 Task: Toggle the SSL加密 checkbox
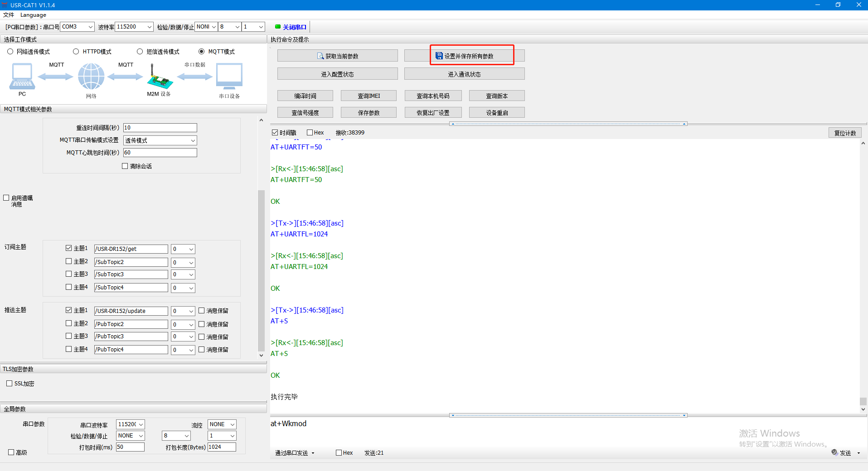click(10, 384)
